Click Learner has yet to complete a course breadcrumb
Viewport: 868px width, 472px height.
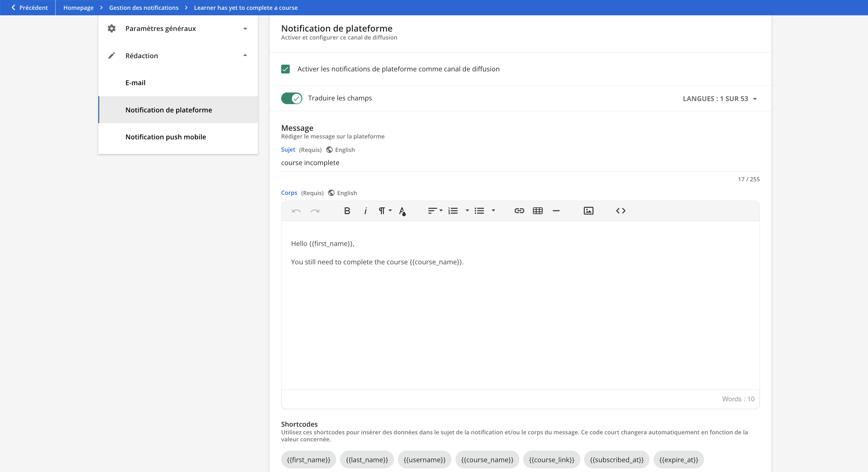point(246,7)
